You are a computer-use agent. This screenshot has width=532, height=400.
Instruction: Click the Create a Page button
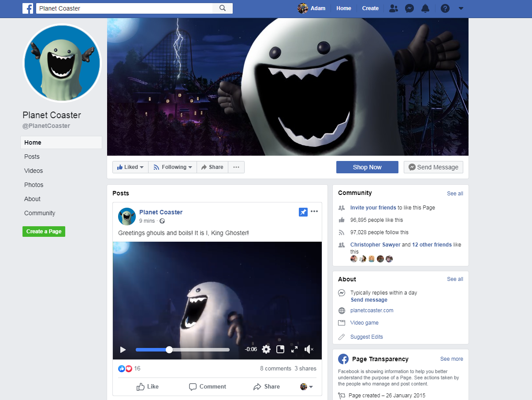pos(44,232)
